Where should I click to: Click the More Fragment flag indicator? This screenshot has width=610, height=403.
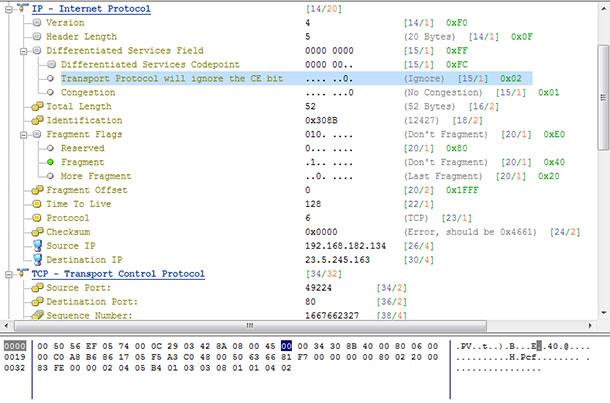pos(50,175)
